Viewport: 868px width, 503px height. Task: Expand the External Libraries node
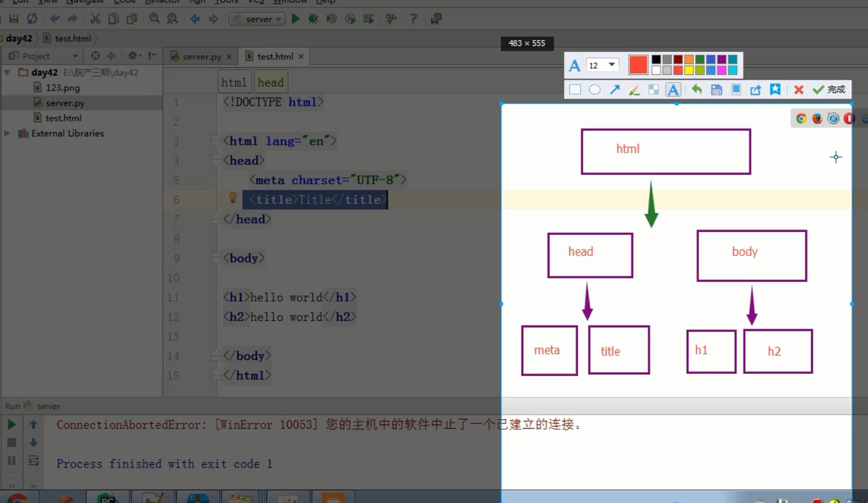tap(7, 133)
